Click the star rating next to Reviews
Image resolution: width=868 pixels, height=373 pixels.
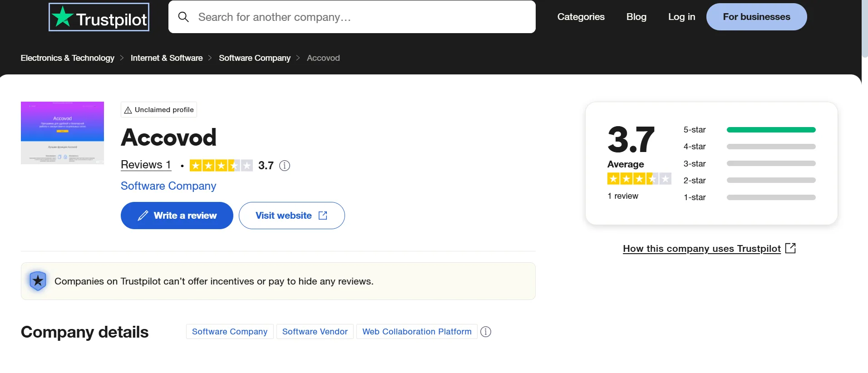click(x=221, y=166)
